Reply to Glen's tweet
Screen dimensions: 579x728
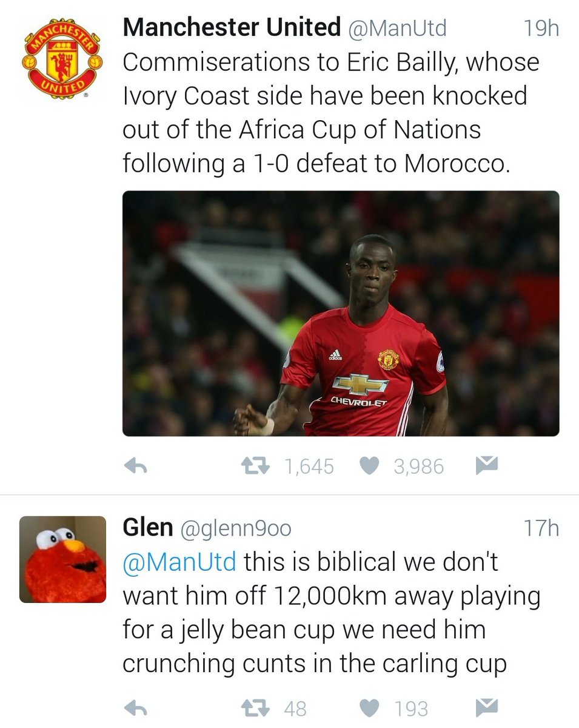[x=136, y=708]
